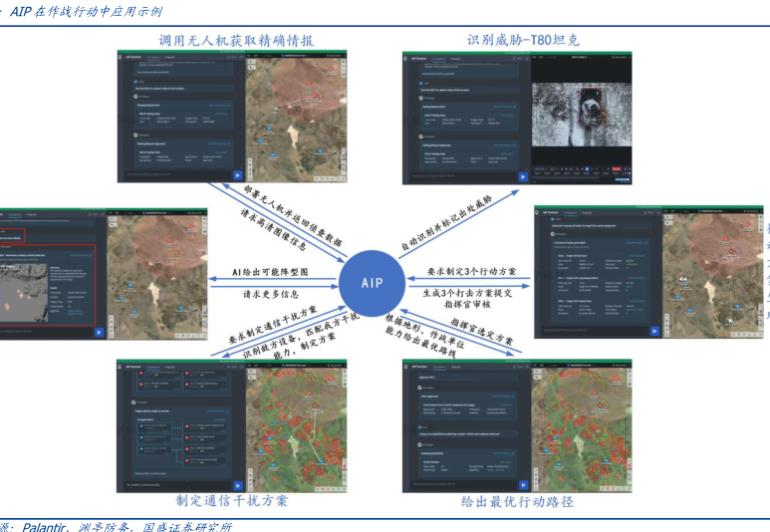Click the central AIP circle node
Viewport: 770px width, 532px height.
(x=371, y=283)
